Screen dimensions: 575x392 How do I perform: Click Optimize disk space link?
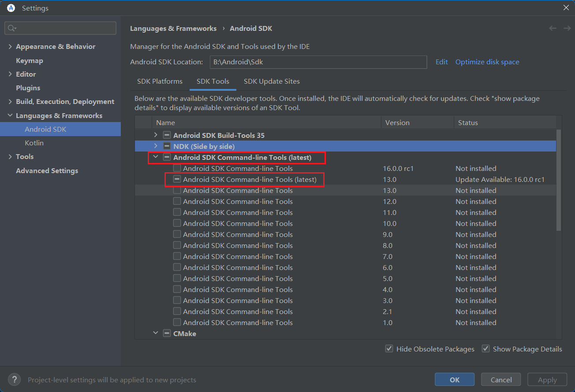pos(487,62)
